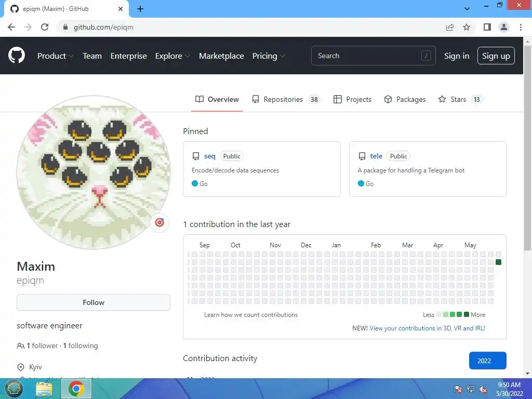Image resolution: width=532 pixels, height=399 pixels.
Task: Focus the GitHub Search field
Action: (373, 56)
